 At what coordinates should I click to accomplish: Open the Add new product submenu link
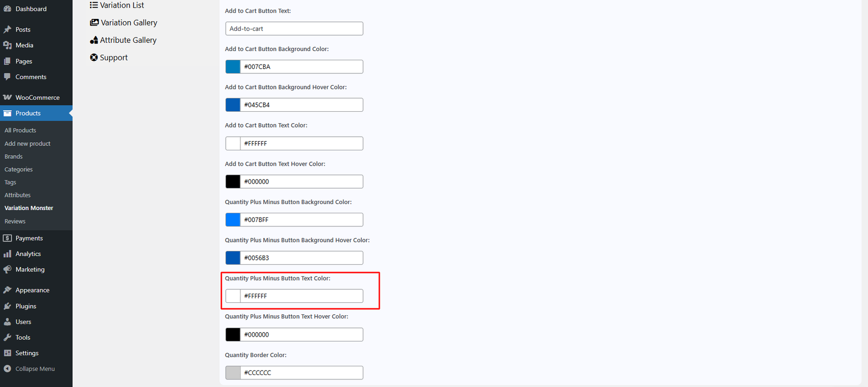coord(28,144)
